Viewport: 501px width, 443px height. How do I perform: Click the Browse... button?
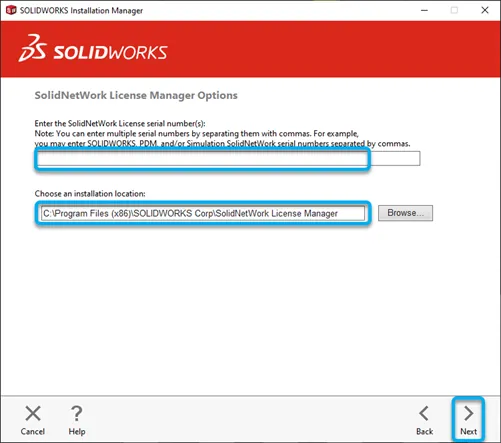coord(405,213)
